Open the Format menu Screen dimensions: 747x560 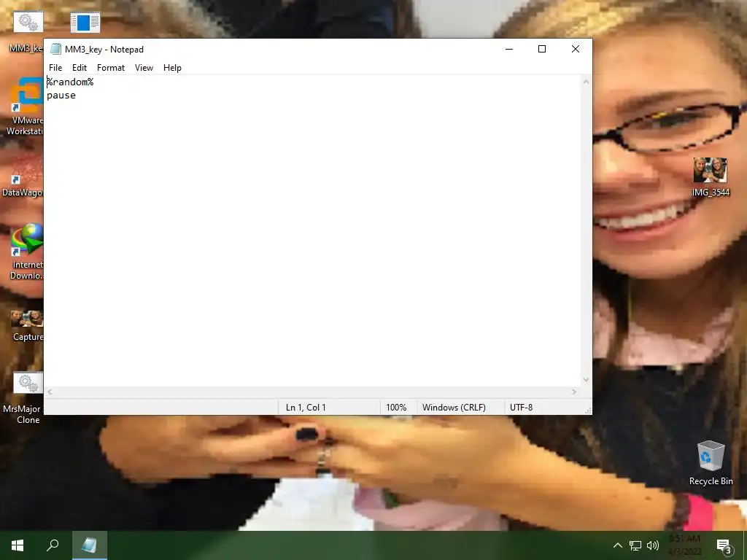click(x=111, y=68)
